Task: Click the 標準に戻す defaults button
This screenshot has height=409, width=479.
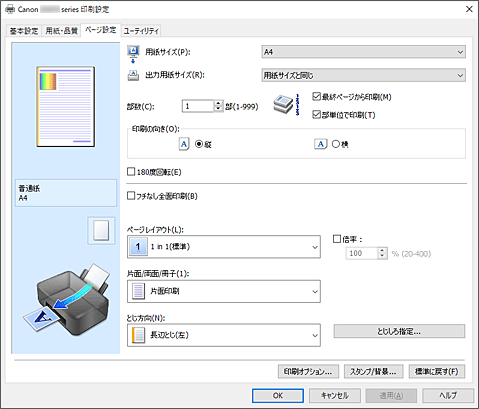Action: pos(437,371)
